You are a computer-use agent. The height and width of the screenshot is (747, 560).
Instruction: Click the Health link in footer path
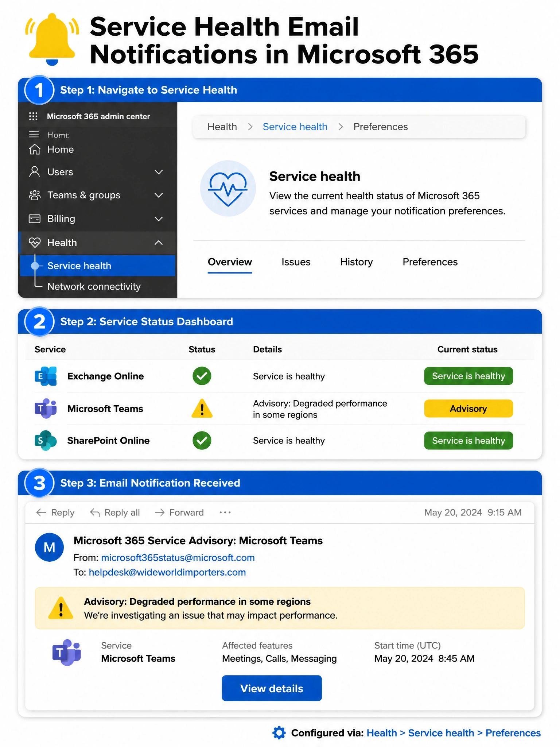382,733
